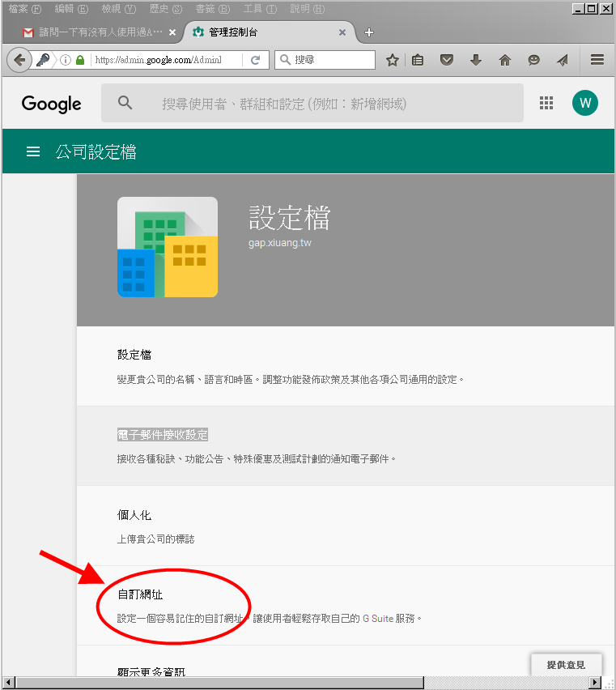This screenshot has width=616, height=690.
Task: Switch to the Gmail tab
Action: 93,32
